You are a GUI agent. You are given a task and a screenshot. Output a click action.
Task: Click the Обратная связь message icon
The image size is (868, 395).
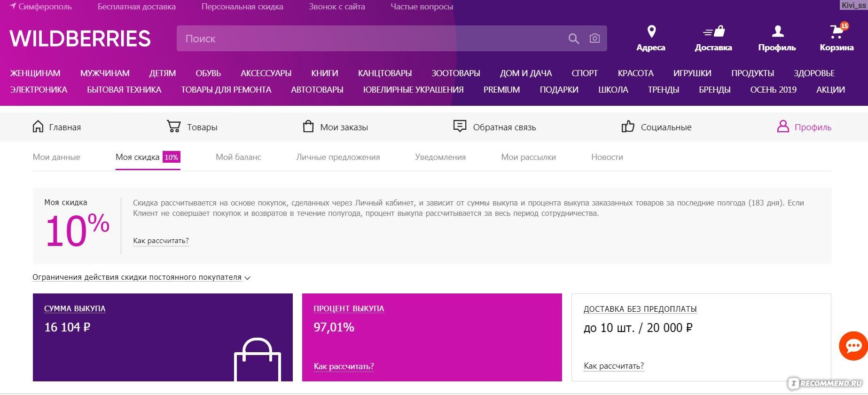click(460, 126)
